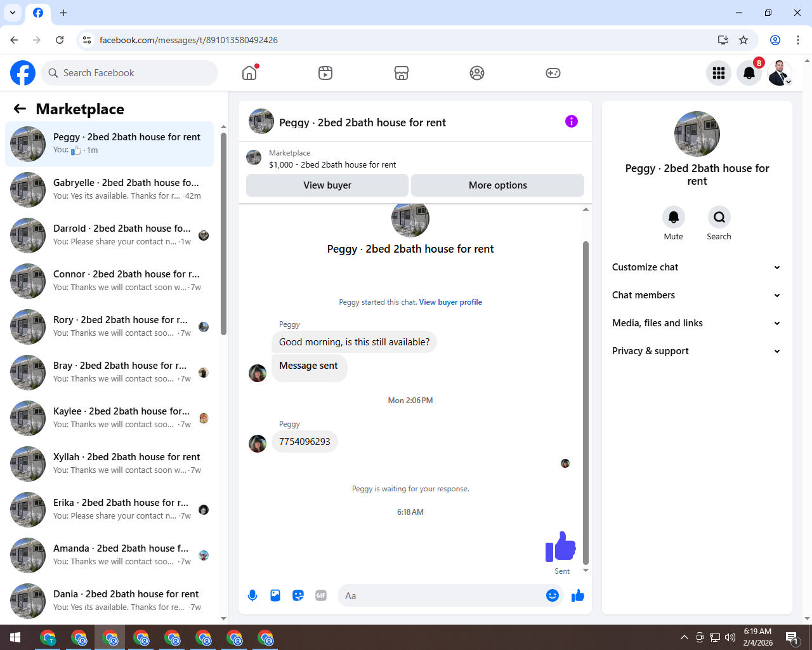The image size is (812, 650).
Task: Open the Facebook menu grid icon
Action: coord(719,73)
